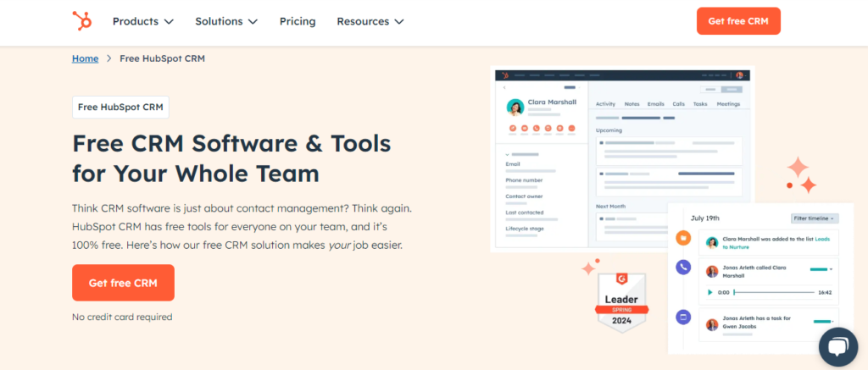
Task: Go to the Pricing page
Action: [298, 21]
